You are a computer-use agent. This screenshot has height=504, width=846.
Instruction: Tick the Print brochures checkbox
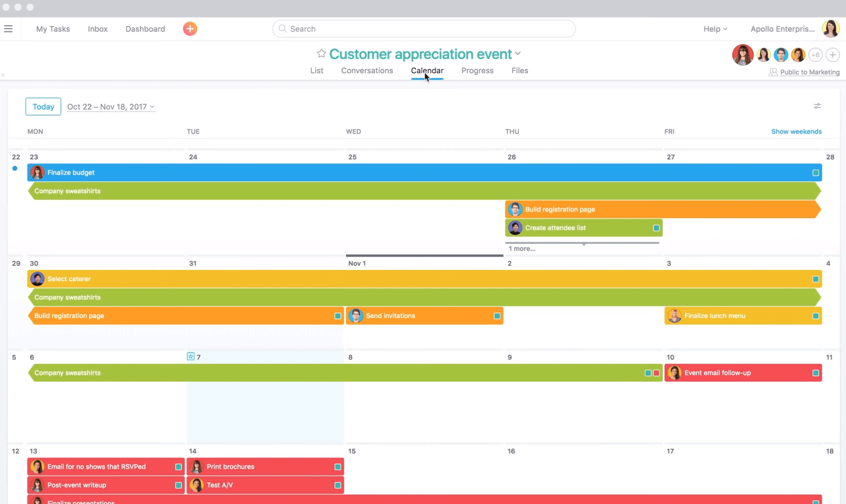point(338,467)
